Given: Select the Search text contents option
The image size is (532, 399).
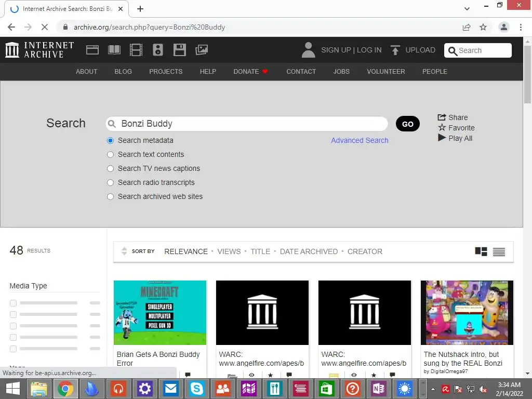Looking at the screenshot, I should [110, 155].
